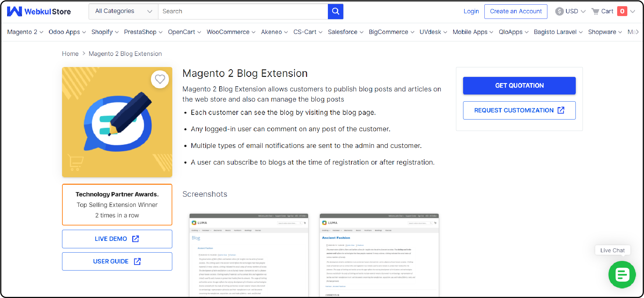This screenshot has height=298, width=644.
Task: Click the Technology Partner Awards box
Action: 117,205
